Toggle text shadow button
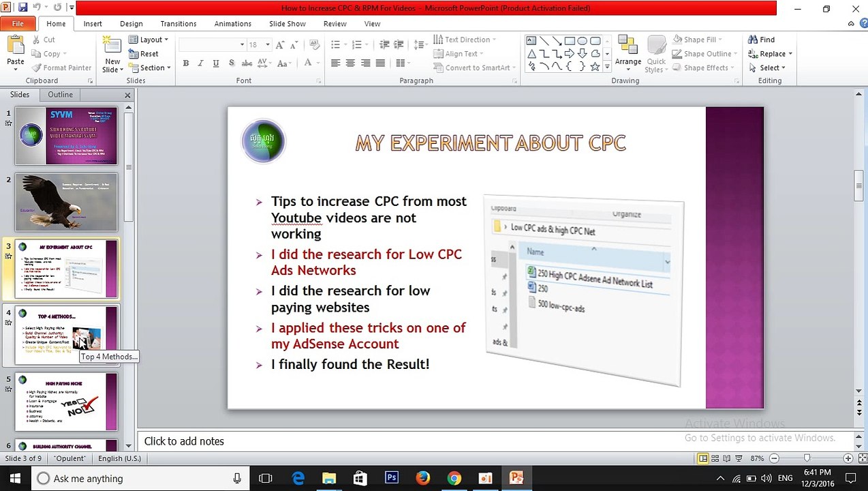The width and height of the screenshot is (868, 491). (x=232, y=63)
